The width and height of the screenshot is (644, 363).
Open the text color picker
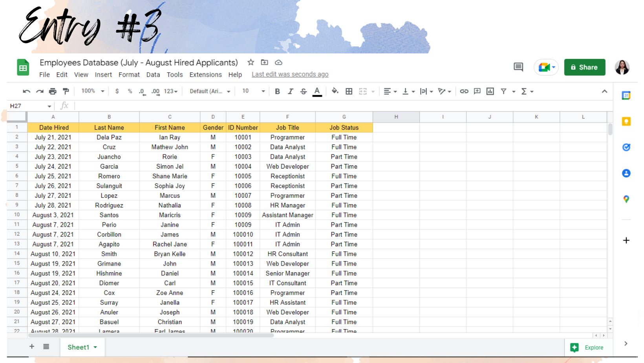click(x=317, y=92)
